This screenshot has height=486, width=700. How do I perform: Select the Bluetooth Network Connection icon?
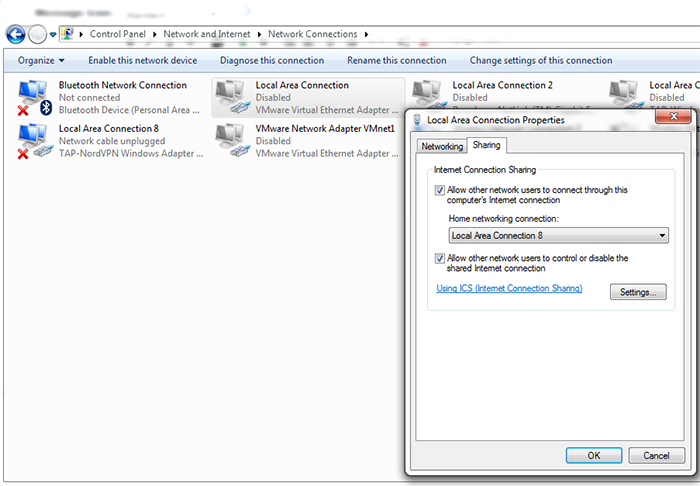tap(35, 97)
